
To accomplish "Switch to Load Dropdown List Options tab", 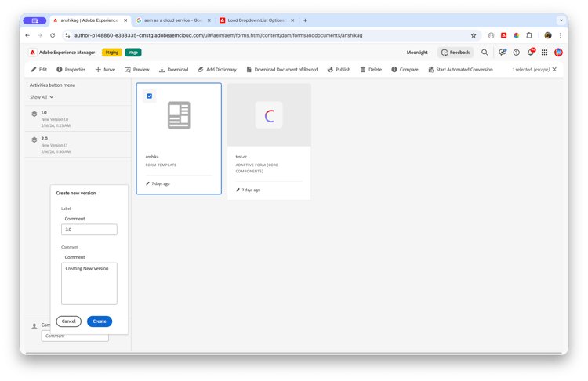I will click(x=256, y=20).
